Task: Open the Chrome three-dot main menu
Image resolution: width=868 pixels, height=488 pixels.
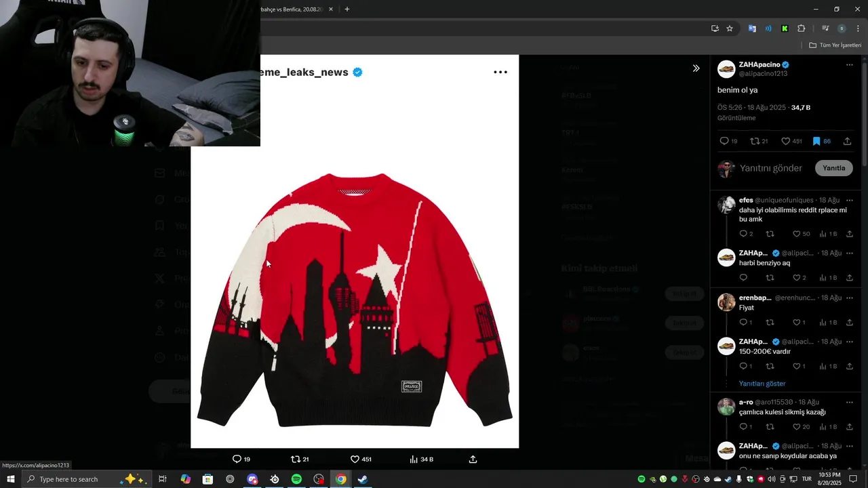Action: (858, 28)
